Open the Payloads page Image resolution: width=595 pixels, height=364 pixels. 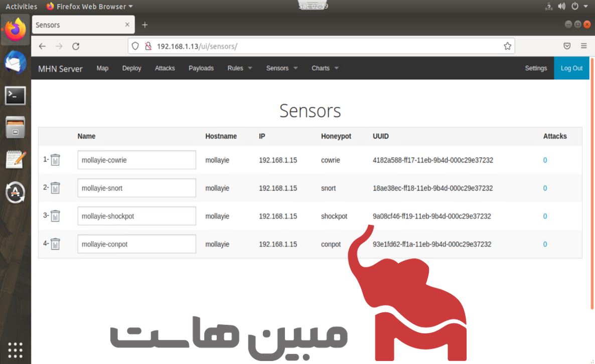click(x=201, y=68)
